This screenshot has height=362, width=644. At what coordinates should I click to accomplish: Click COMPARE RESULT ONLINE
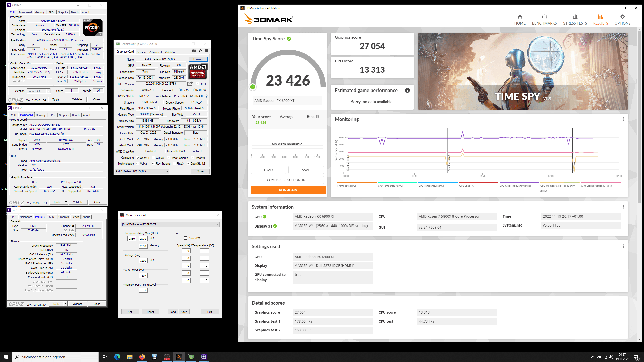(287, 180)
